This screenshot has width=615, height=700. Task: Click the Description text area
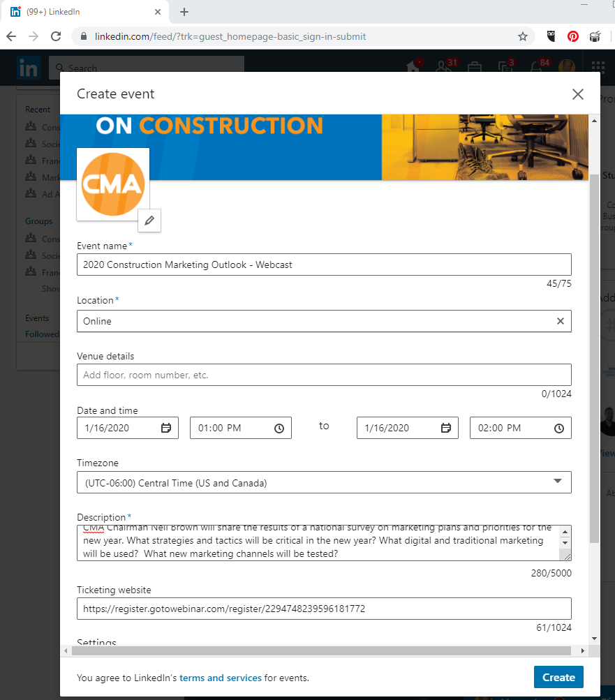pos(324,543)
